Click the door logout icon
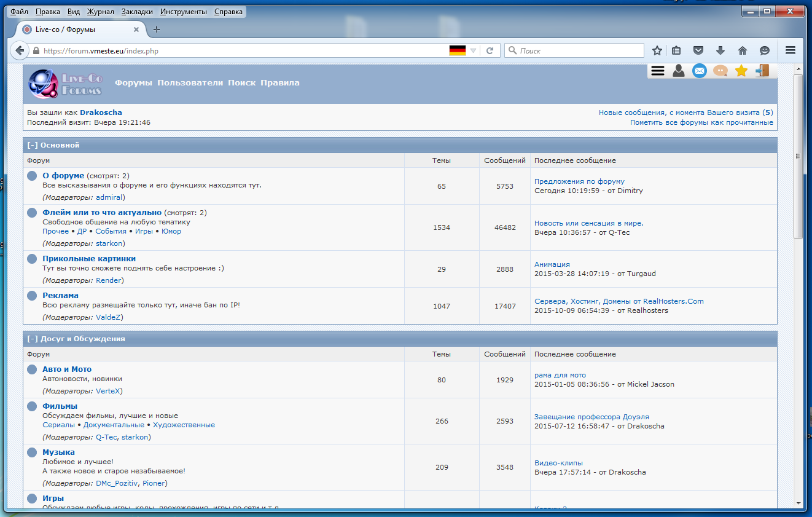This screenshot has height=517, width=812. (762, 71)
